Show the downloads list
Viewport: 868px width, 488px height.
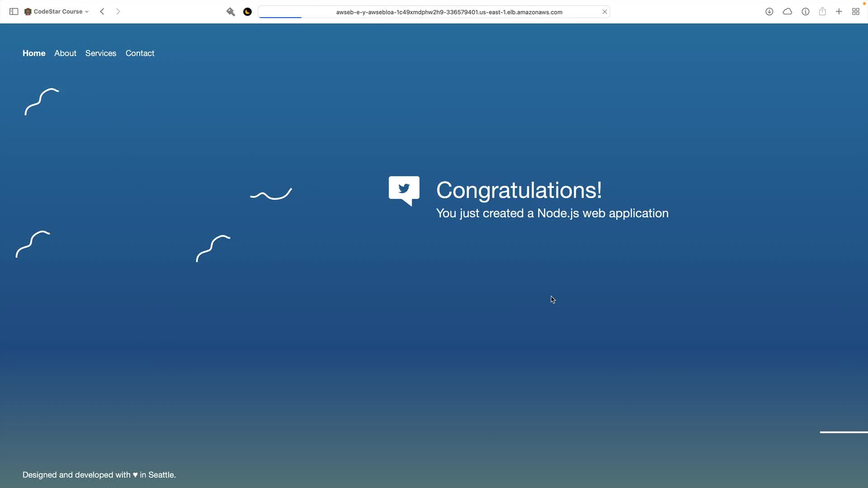769,12
